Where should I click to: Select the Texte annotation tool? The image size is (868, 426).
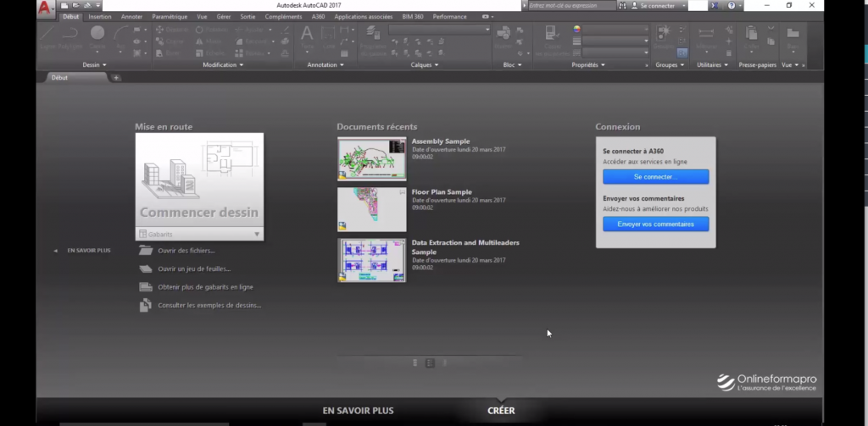[x=307, y=37]
